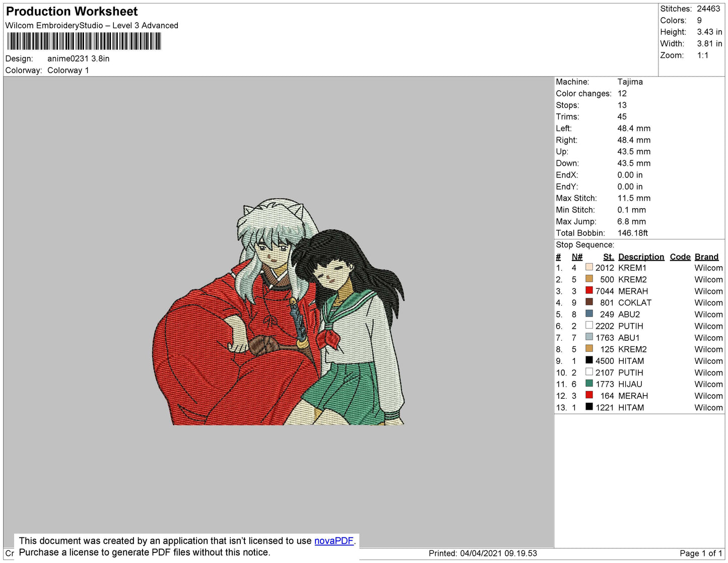Click the barcode under the worksheet title
Image resolution: width=728 pixels, height=563 pixels.
tap(84, 41)
